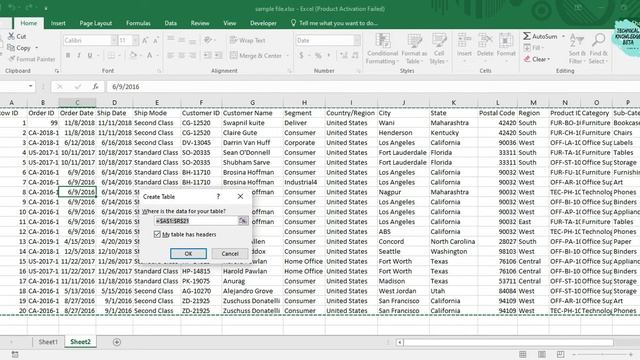The image size is (640, 360).
Task: Click the Clear eraser button
Action: tap(536, 59)
